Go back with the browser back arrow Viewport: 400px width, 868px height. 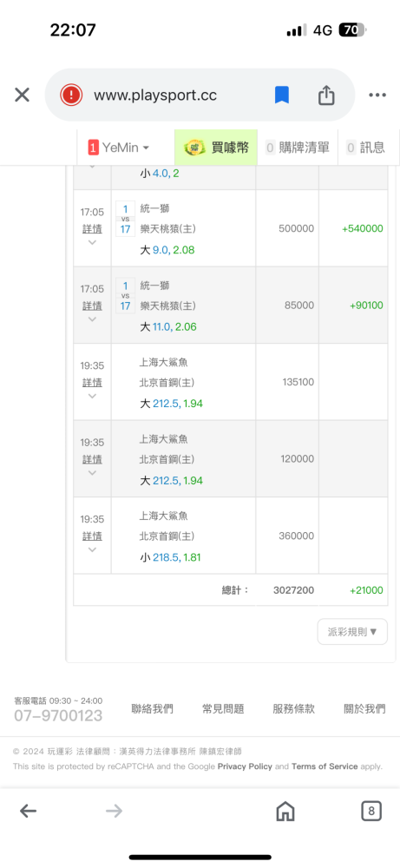click(x=29, y=811)
